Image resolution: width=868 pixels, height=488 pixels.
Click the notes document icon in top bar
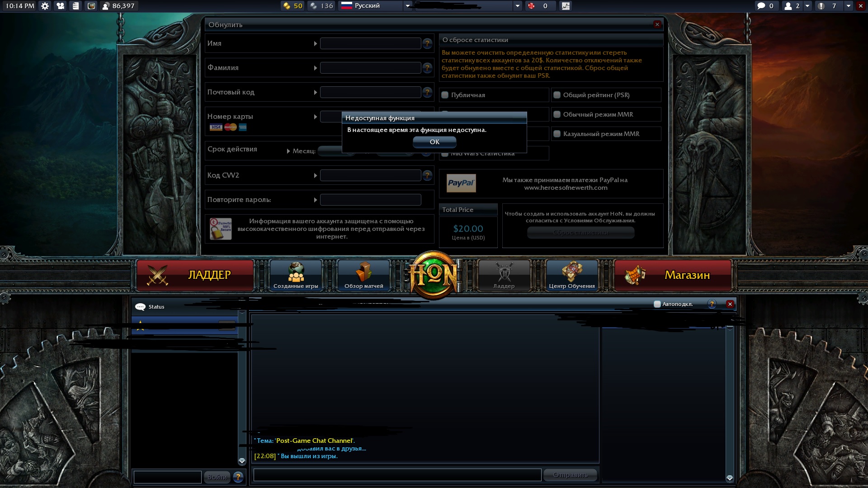tap(75, 6)
